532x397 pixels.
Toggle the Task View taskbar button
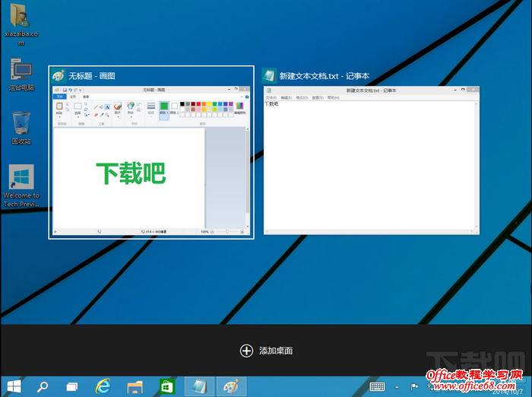pyautogui.click(x=72, y=386)
